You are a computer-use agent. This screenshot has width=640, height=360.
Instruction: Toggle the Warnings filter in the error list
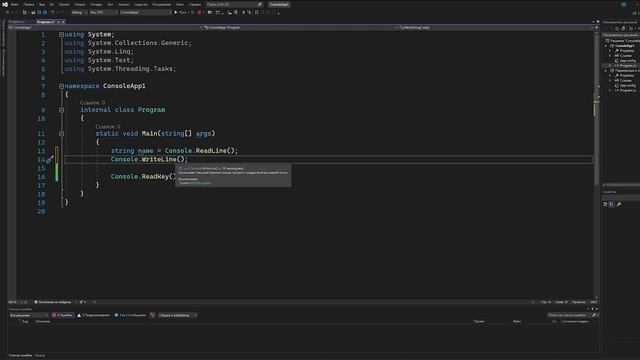[x=93, y=315]
